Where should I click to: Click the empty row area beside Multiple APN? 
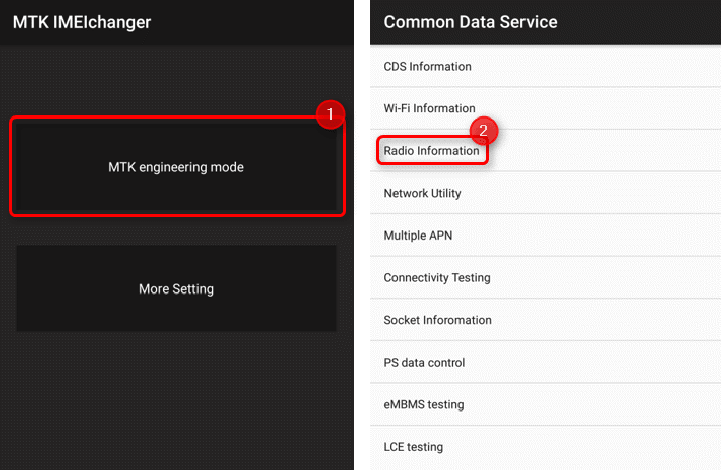pos(587,235)
